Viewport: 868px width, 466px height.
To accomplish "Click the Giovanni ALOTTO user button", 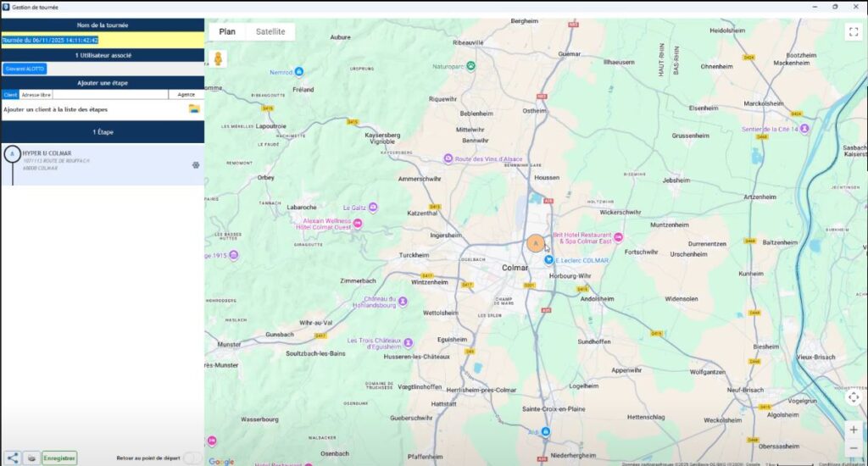I will 25,69.
